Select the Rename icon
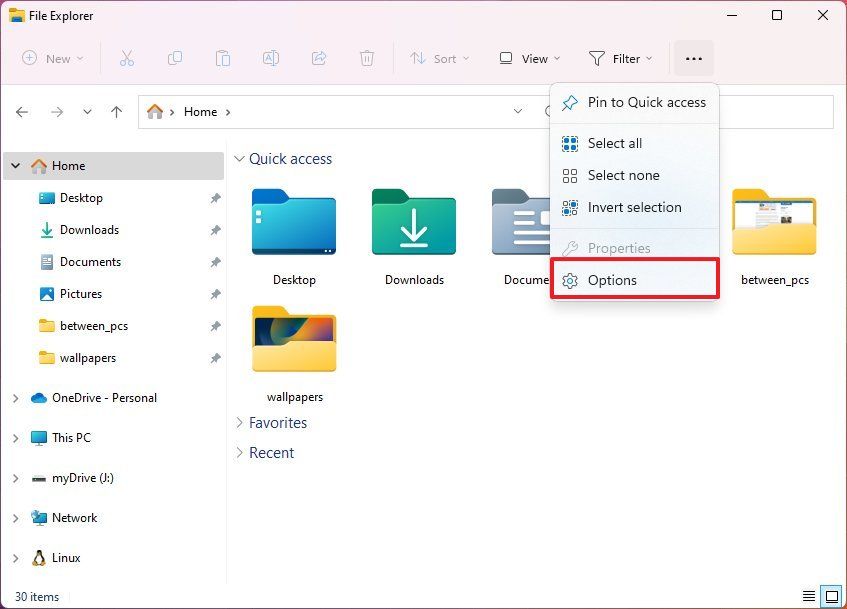The width and height of the screenshot is (847, 609). 271,58
